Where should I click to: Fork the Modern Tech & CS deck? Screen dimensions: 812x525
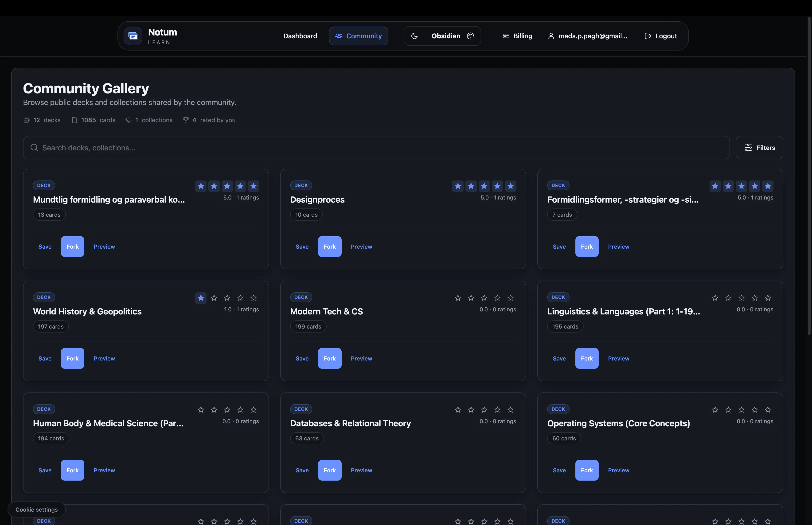(330, 358)
